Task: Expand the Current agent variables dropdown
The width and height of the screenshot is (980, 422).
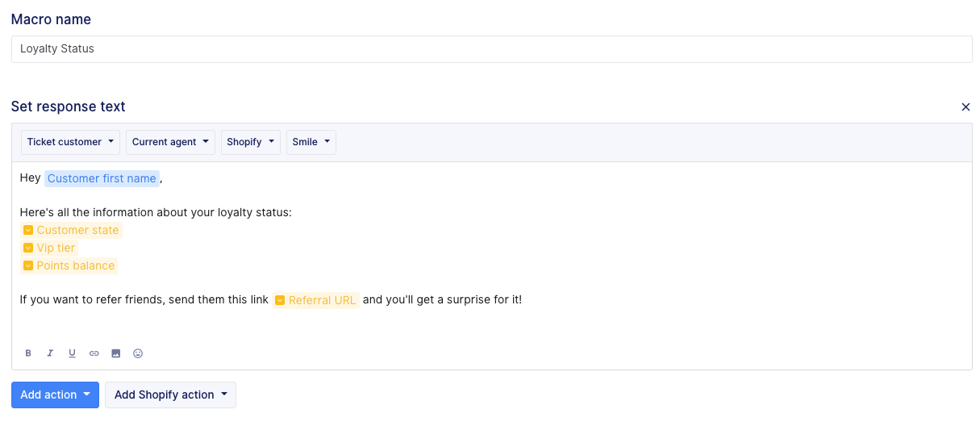Action: (169, 142)
